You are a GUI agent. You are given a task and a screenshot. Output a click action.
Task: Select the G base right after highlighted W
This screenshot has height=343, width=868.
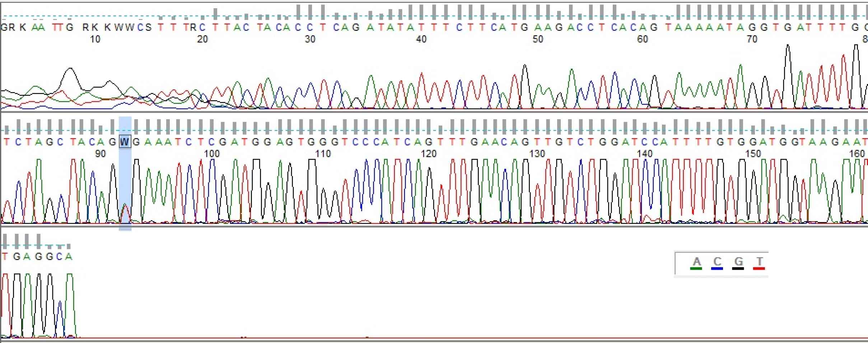[x=136, y=142]
